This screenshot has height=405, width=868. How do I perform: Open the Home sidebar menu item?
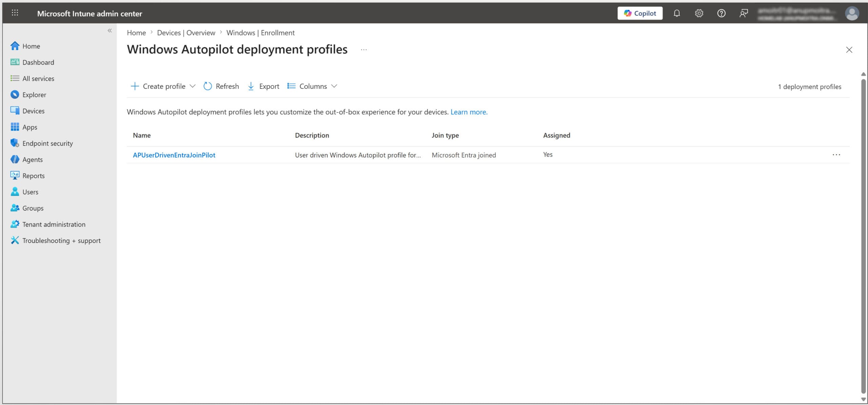point(31,46)
